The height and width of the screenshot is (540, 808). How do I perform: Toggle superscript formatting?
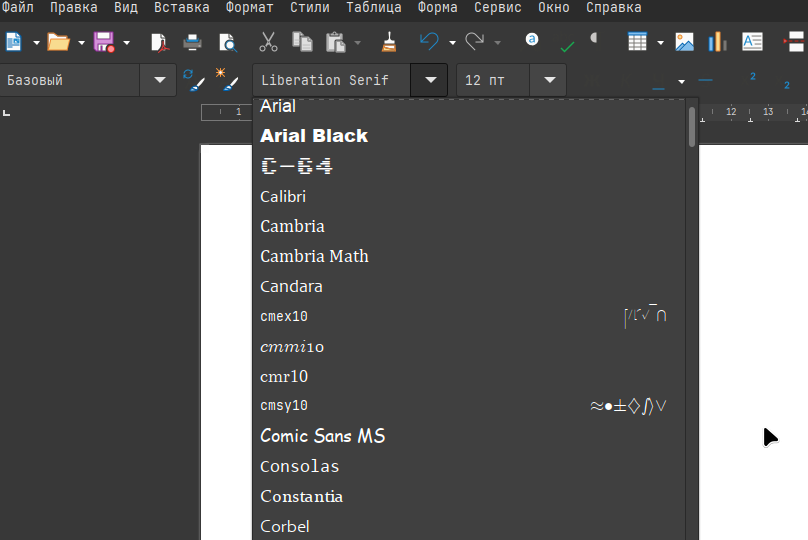coord(752,77)
